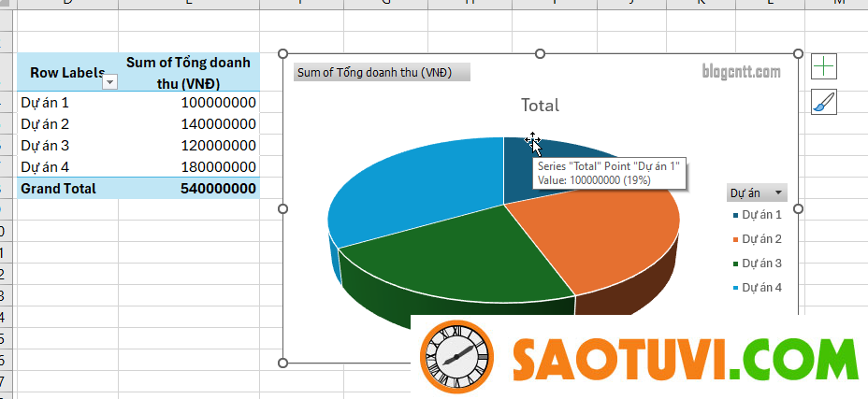Click the bottom-left chart resize handle
This screenshot has width=868, height=399.
(283, 363)
